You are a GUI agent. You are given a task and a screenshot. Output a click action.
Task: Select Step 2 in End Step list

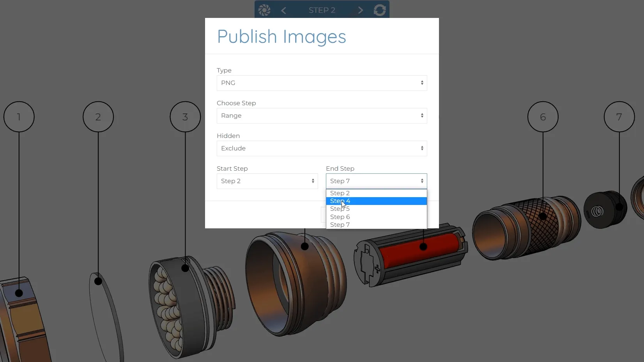[x=377, y=193]
